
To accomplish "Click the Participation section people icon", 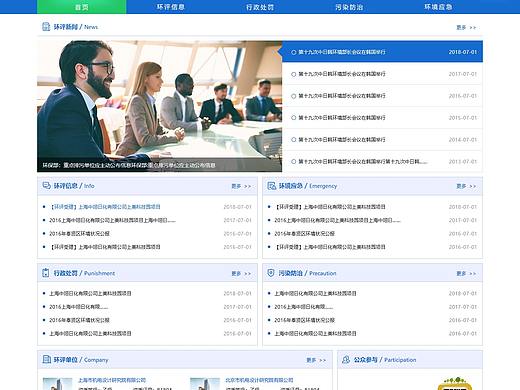I will coord(346,359).
